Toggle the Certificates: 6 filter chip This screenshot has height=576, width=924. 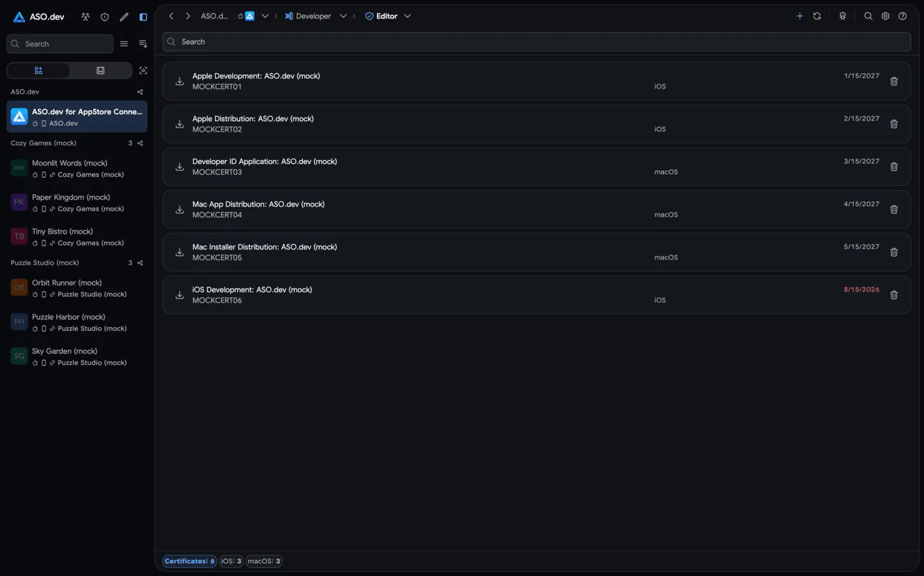point(189,561)
